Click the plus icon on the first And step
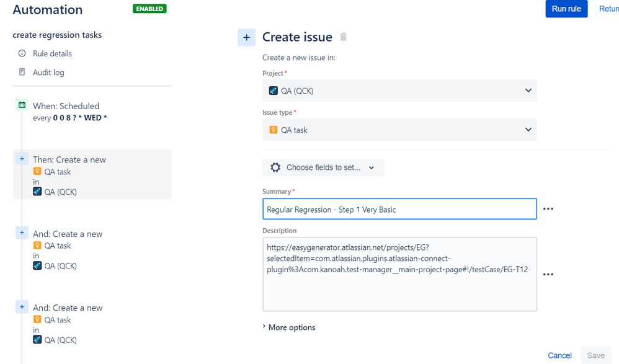 (22, 233)
